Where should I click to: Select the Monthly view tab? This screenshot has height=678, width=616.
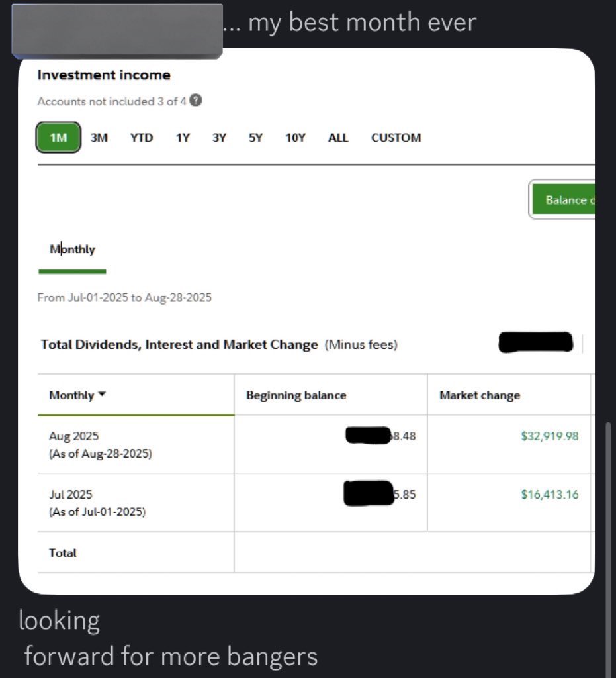(x=72, y=249)
